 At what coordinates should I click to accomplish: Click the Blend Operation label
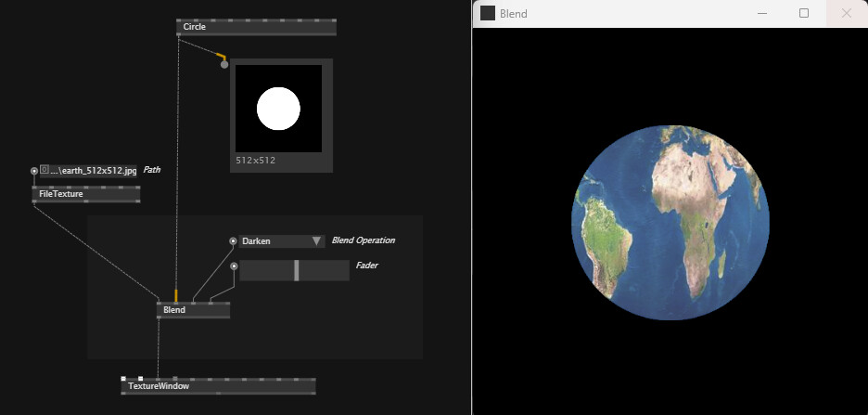364,240
